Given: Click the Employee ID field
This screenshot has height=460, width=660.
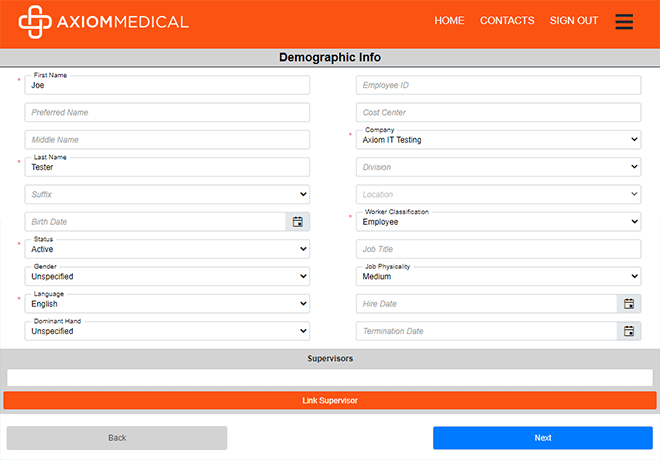Looking at the screenshot, I should pyautogui.click(x=498, y=85).
